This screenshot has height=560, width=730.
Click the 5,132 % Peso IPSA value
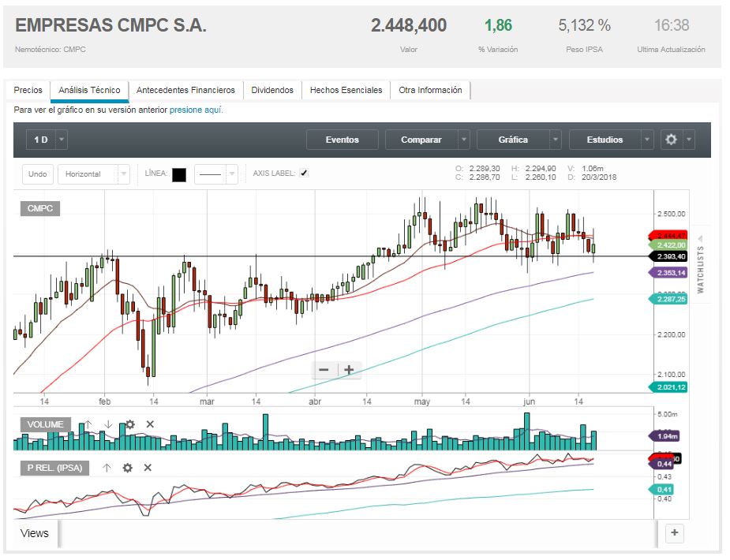pyautogui.click(x=584, y=25)
